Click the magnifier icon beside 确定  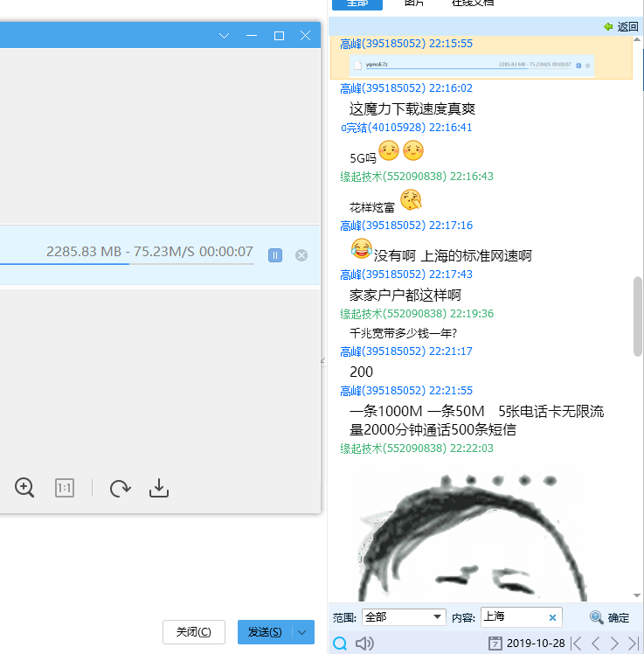click(597, 617)
